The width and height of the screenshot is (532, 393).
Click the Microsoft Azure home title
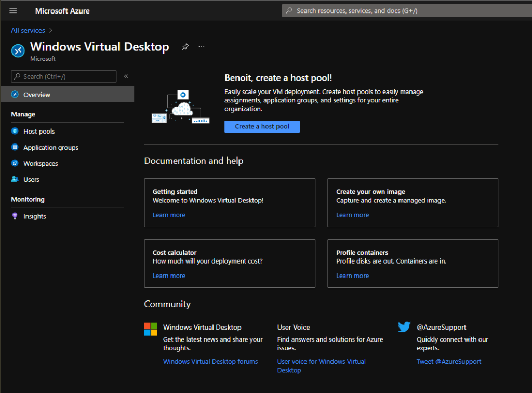tap(62, 11)
